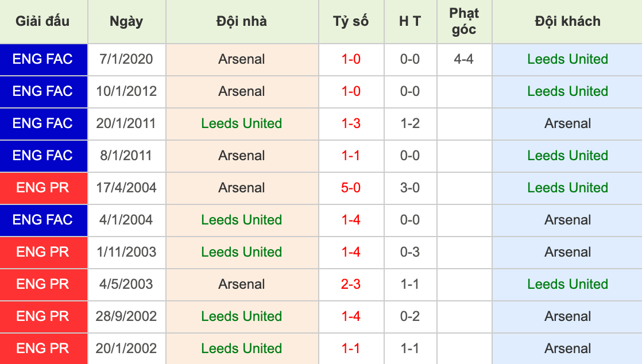Click the 1-4 score for 1/11/2003
Screen dimensions: 642x364
click(x=351, y=252)
